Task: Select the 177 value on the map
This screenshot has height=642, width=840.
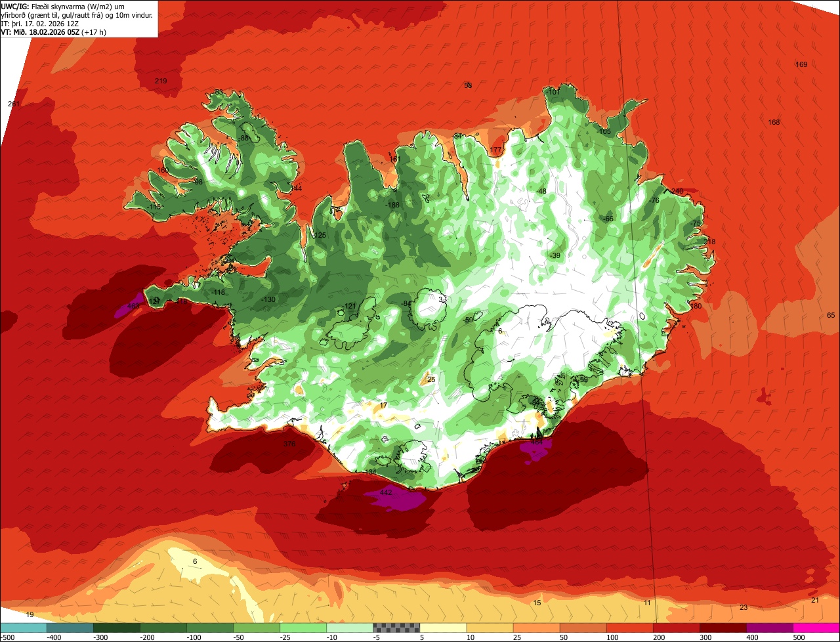Action: pyautogui.click(x=496, y=150)
